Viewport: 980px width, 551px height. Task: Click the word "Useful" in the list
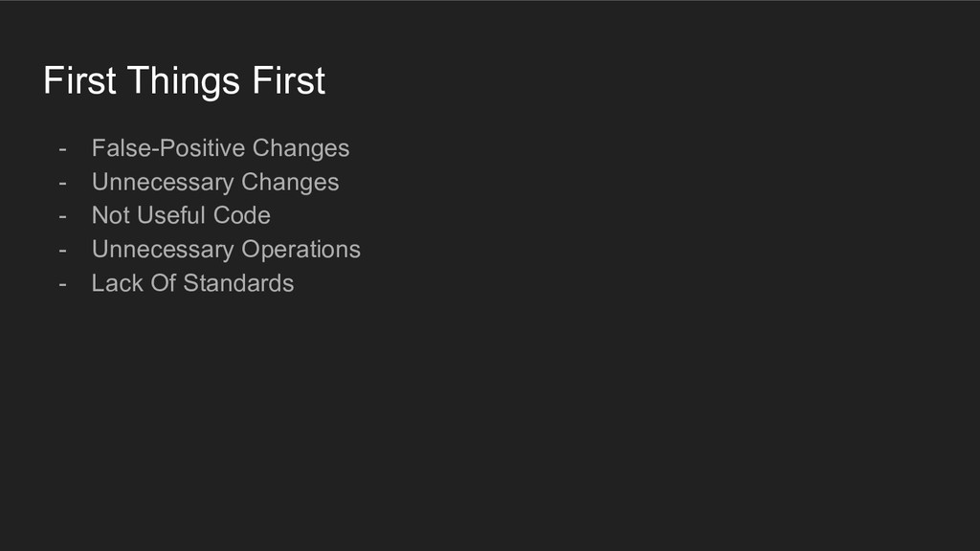173,215
